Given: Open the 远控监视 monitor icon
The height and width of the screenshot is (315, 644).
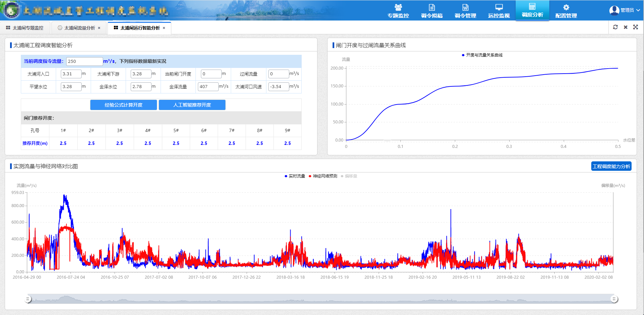Looking at the screenshot, I should point(499,8).
